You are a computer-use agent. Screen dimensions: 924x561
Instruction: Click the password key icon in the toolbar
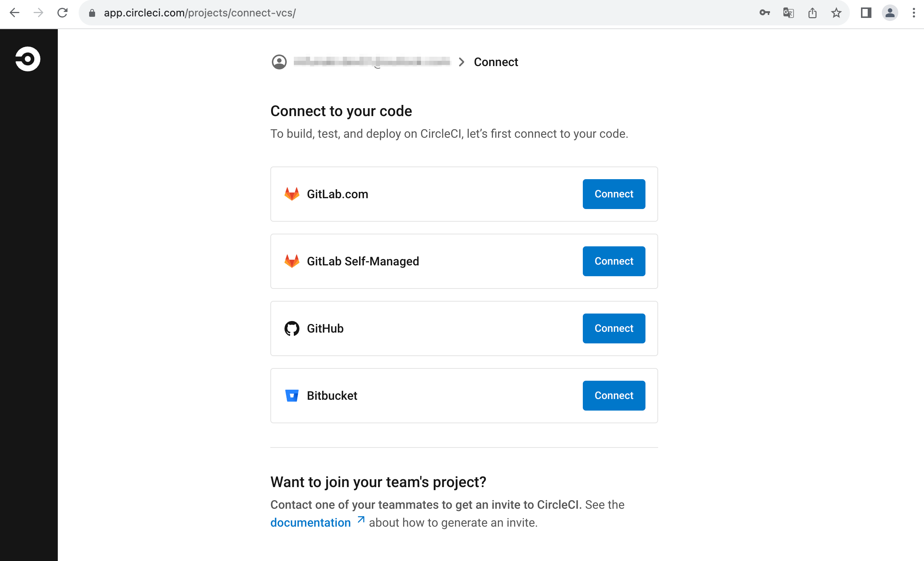764,12
